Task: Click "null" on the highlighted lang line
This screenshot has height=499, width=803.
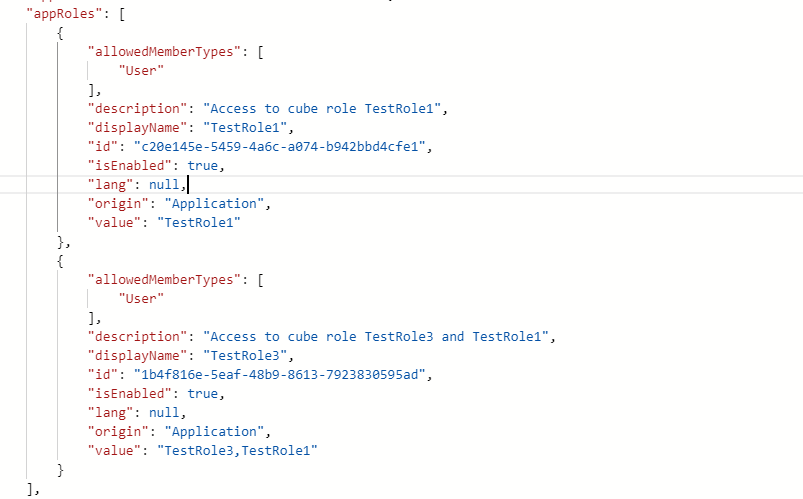Action: coord(165,185)
